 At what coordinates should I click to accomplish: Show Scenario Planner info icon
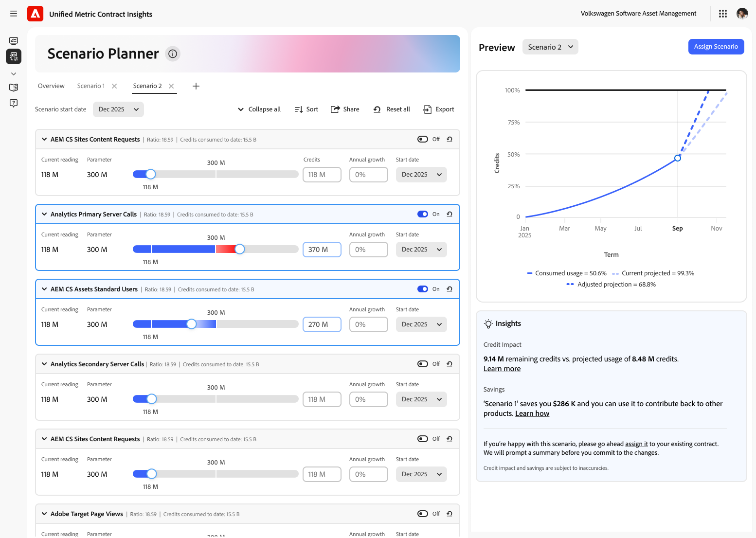(x=173, y=54)
